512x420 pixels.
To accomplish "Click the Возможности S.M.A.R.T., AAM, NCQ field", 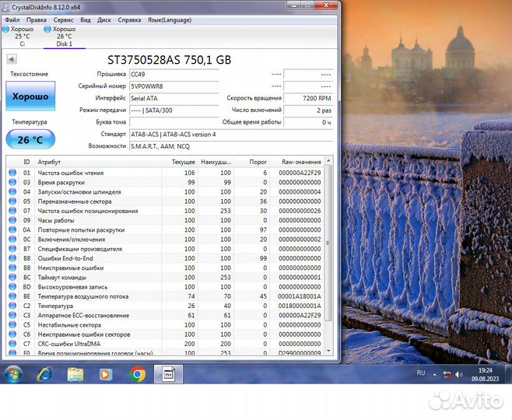I will tap(231, 146).
